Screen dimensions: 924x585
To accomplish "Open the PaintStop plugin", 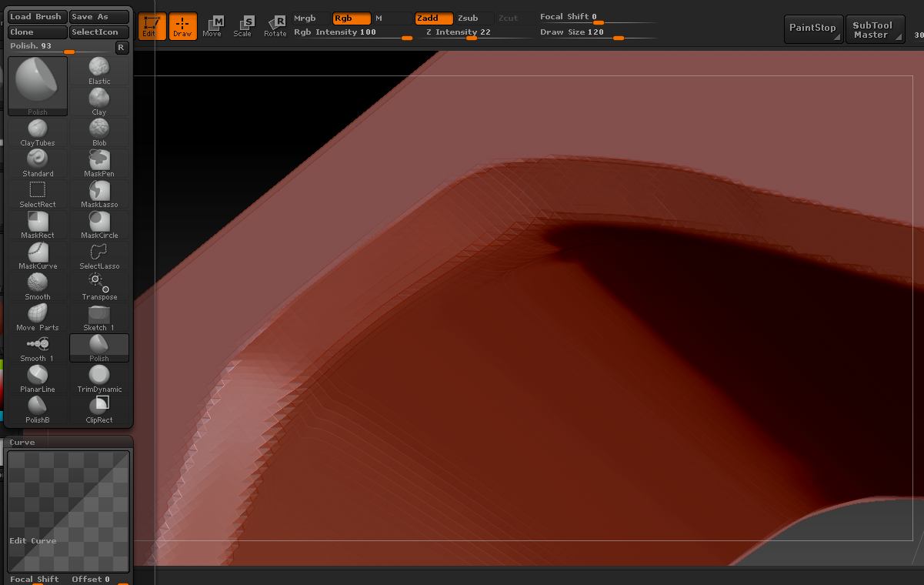I will (x=813, y=28).
